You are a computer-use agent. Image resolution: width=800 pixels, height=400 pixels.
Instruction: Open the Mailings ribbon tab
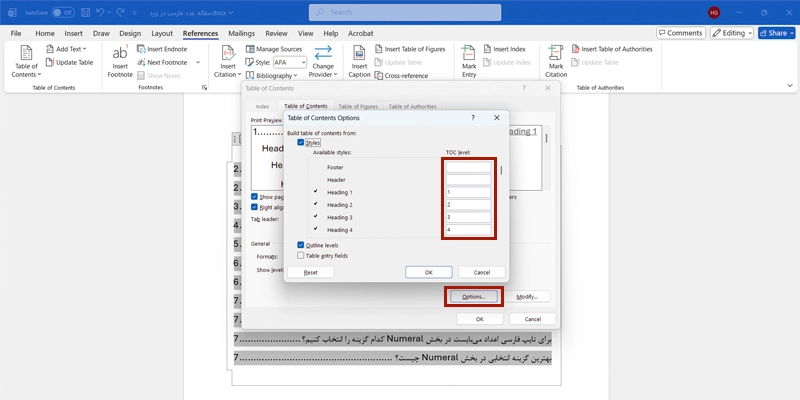[x=241, y=33]
